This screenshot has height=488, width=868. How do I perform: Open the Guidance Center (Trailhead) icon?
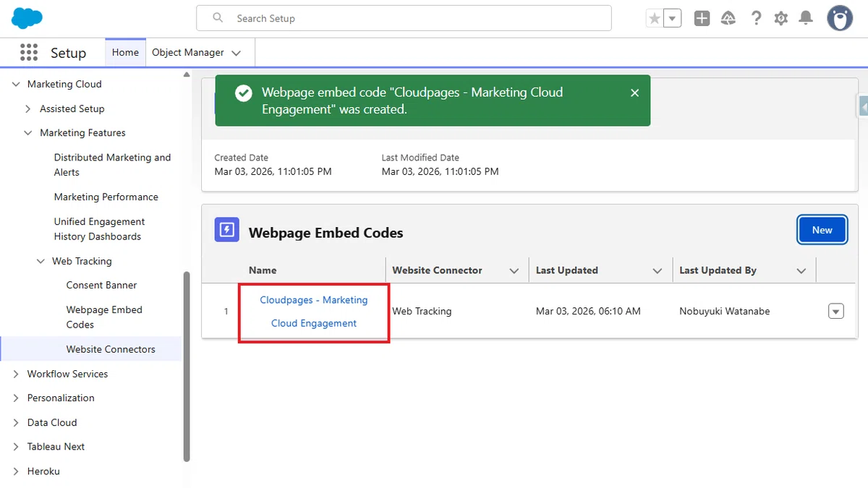[728, 19]
